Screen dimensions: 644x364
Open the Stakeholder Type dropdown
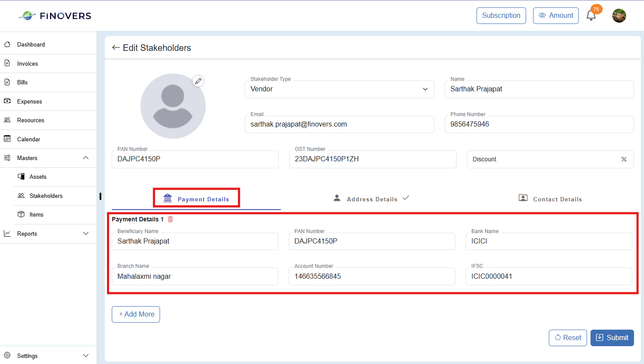[x=340, y=89]
